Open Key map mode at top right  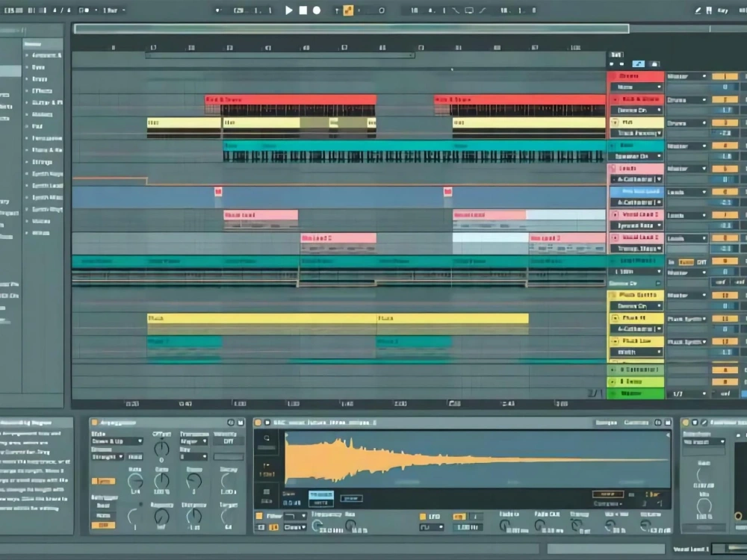coord(722,10)
